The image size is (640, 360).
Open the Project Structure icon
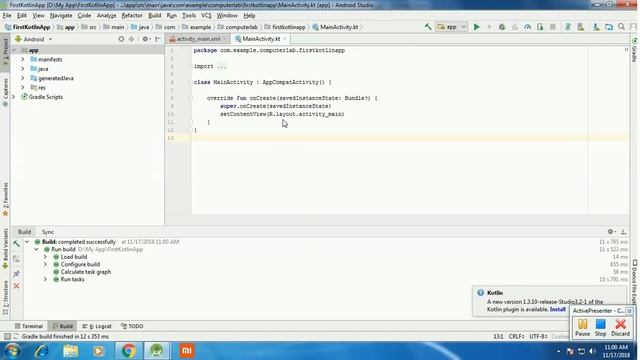pyautogui.click(x=609, y=27)
